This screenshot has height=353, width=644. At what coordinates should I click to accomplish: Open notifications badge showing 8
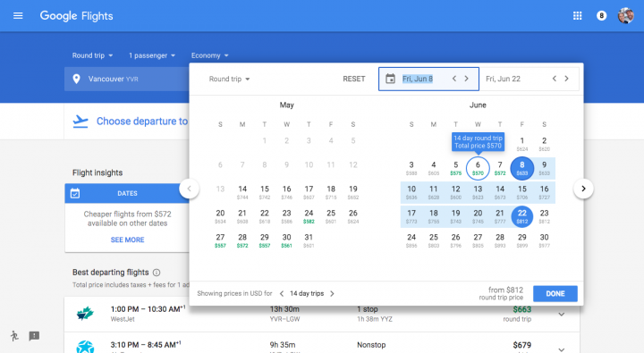tap(601, 15)
